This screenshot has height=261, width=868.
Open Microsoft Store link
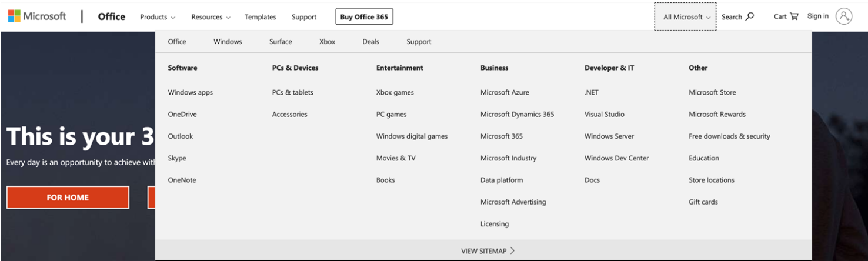(712, 92)
